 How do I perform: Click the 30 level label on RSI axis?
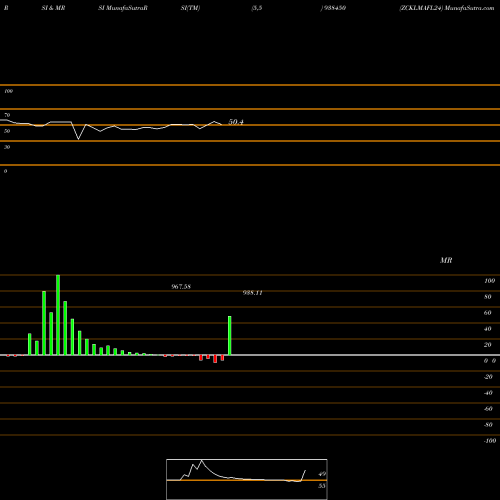click(x=7, y=147)
